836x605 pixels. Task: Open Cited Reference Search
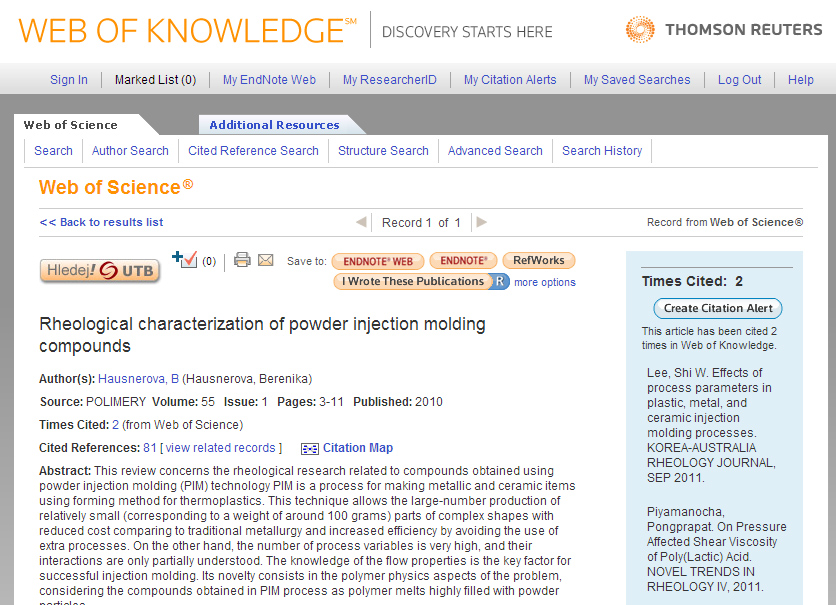pos(253,151)
